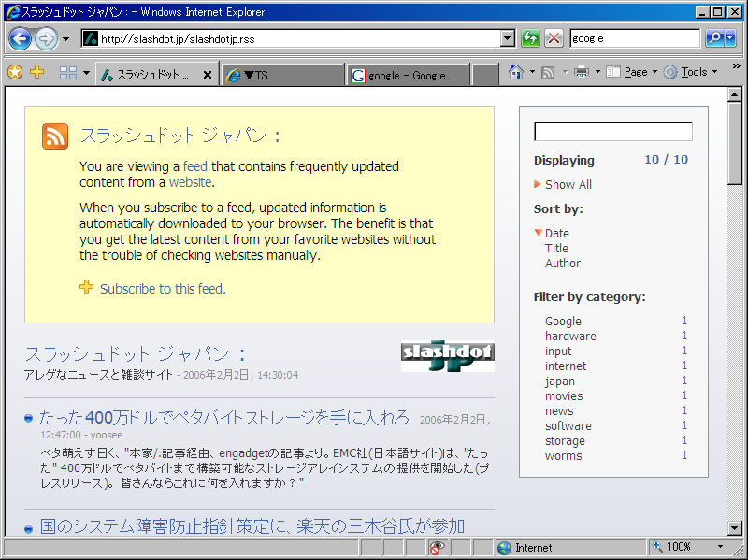This screenshot has width=748, height=560.
Task: Open article 国のシステム障害防止指針策定に
Action: point(252,526)
